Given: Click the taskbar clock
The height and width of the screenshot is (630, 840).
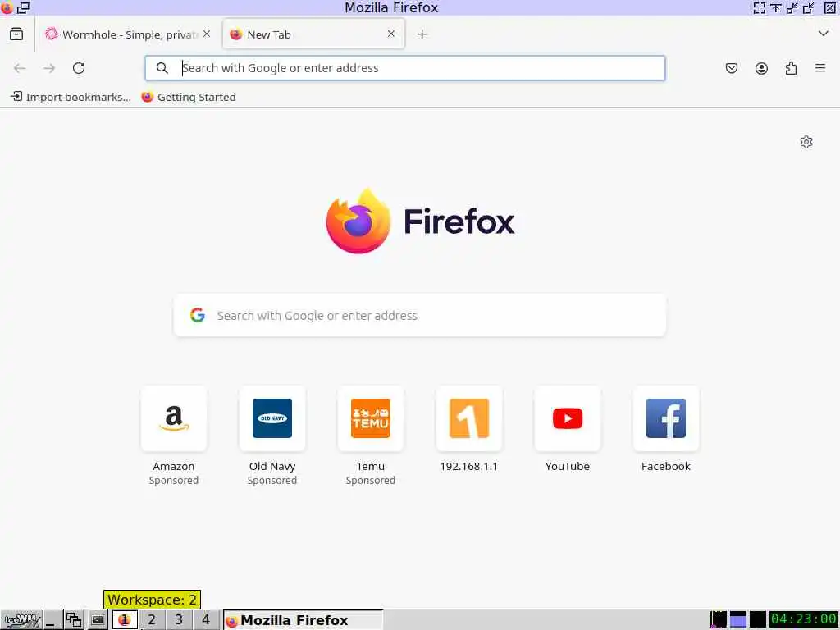Looking at the screenshot, I should (804, 620).
